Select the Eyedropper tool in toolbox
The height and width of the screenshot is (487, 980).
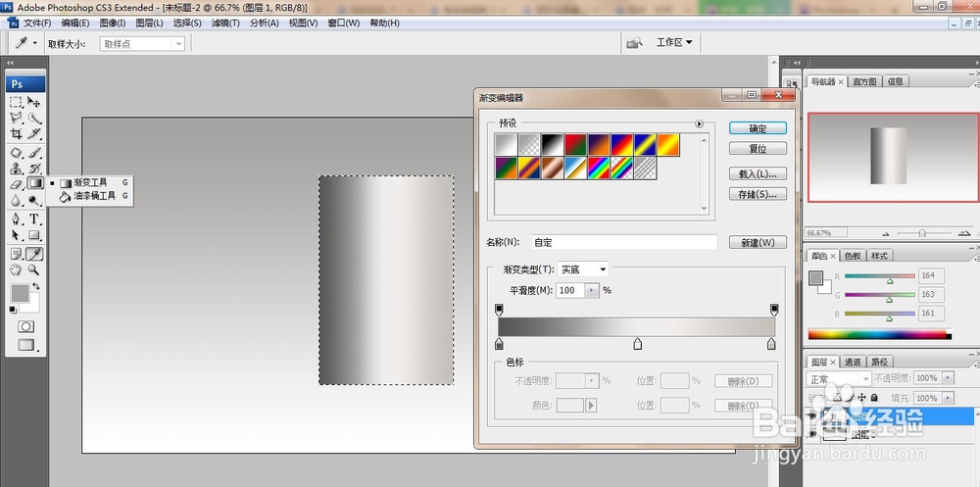[34, 254]
